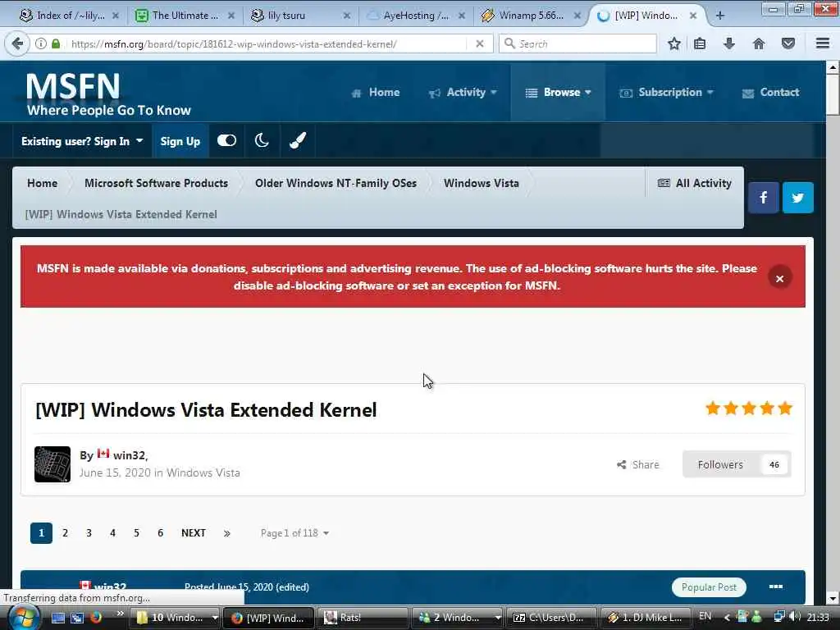Expand quick launch overflow chevron
This screenshot has height=630, width=840.
pos(120,614)
